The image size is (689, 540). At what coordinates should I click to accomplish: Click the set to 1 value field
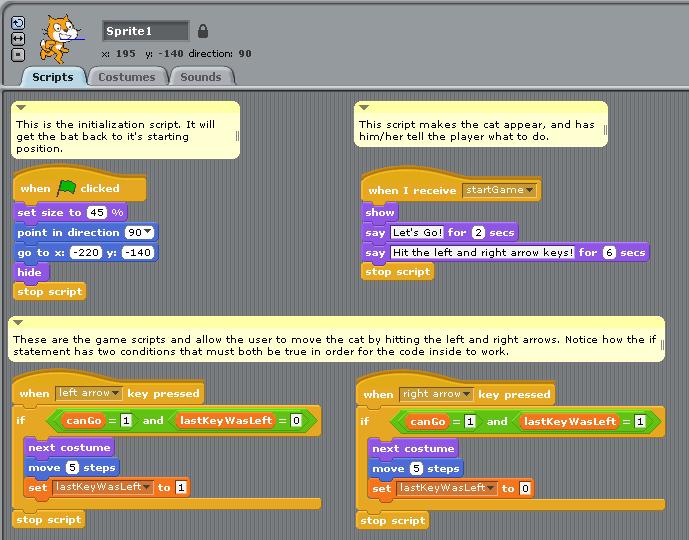click(181, 487)
